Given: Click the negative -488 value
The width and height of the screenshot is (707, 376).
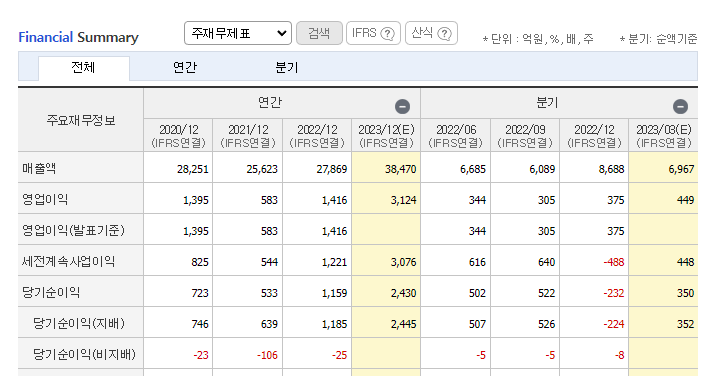Looking at the screenshot, I should click(614, 262).
